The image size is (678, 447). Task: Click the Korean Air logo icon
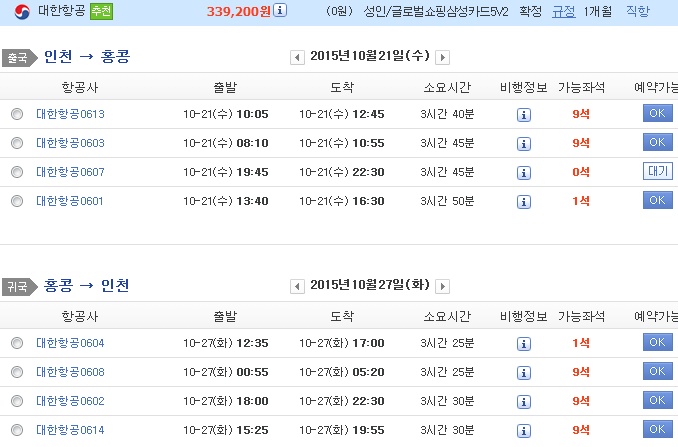coord(22,11)
